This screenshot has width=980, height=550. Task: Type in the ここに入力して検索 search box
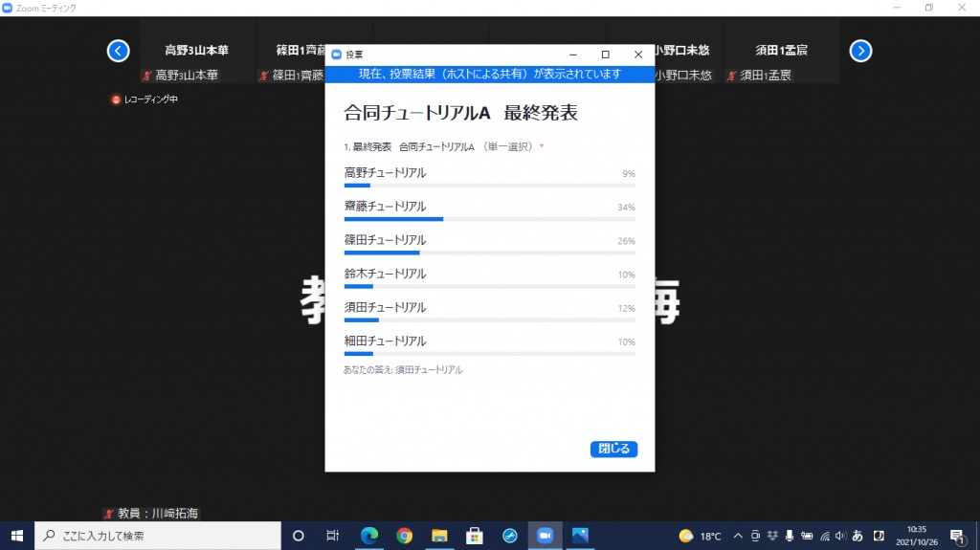pos(158,536)
